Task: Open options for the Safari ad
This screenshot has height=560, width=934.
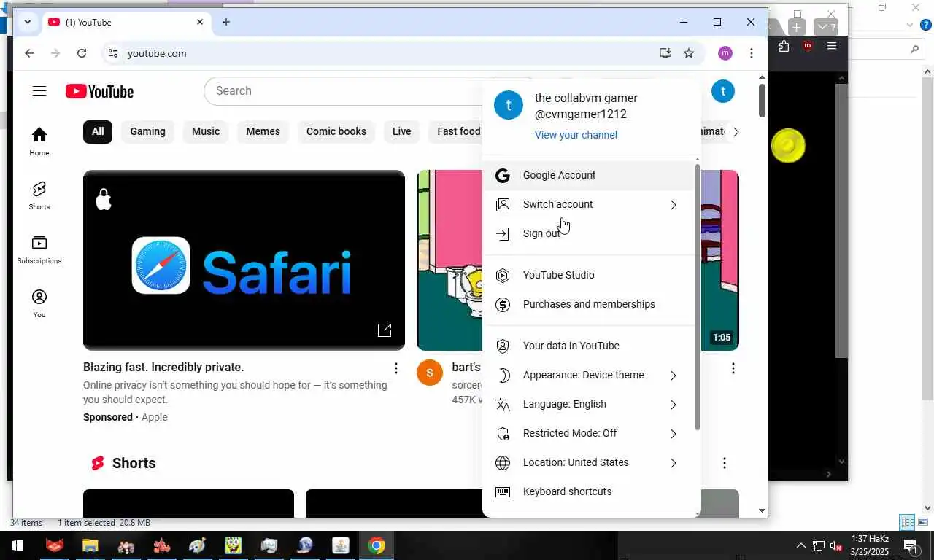Action: 395,368
